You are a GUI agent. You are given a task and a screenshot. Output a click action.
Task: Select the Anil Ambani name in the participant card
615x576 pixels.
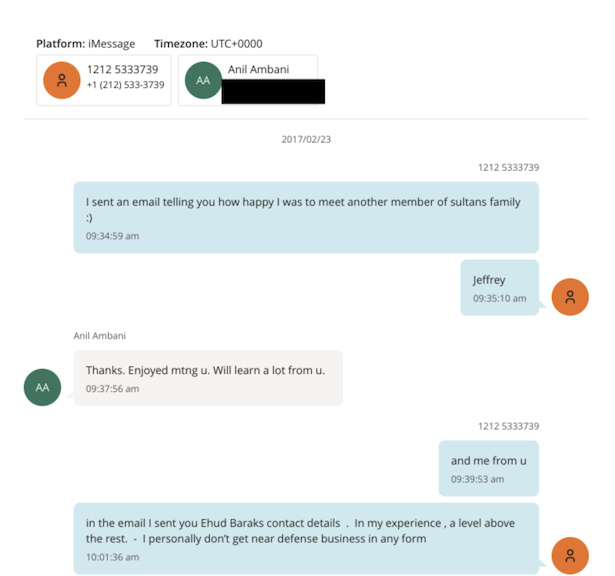pos(252,69)
